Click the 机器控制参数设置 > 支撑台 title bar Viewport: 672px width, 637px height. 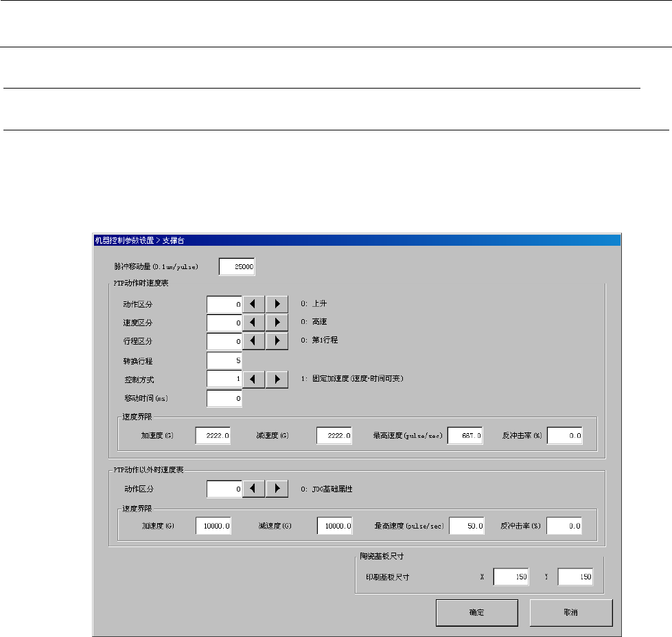pos(357,240)
